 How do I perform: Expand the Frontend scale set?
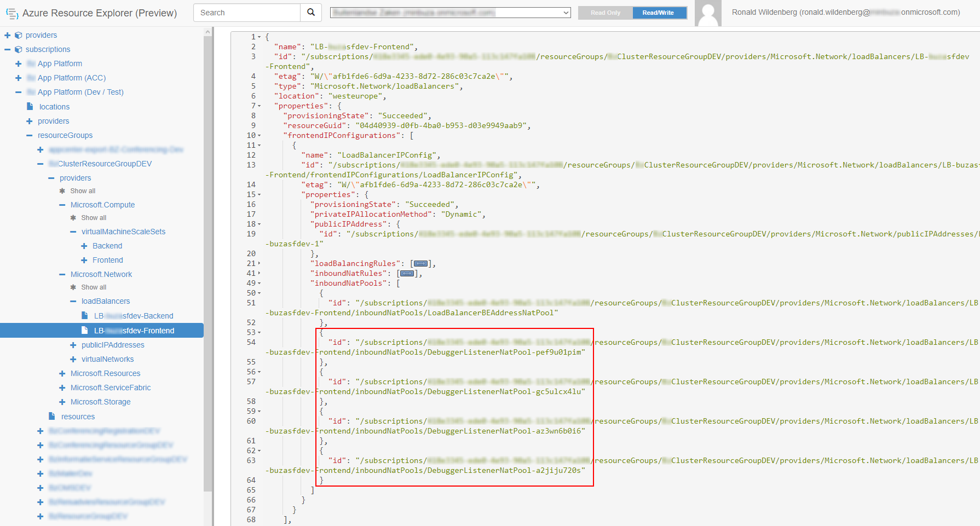[84, 260]
